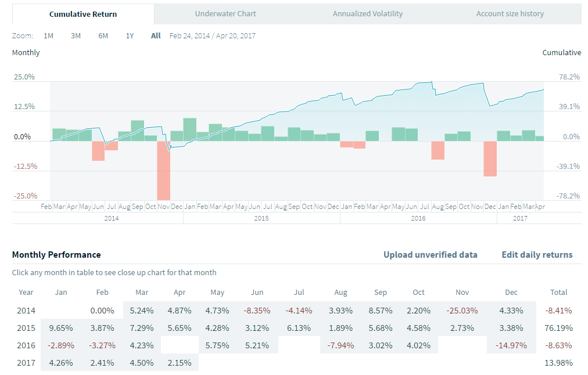Open the 6.13% July 2015 table cell
This screenshot has width=588, height=375.
click(x=299, y=328)
